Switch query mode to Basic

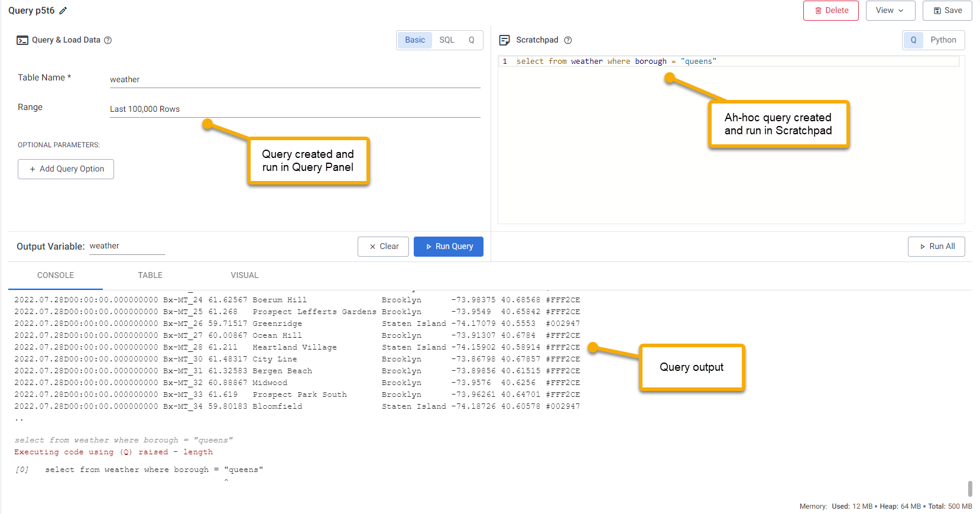click(414, 40)
